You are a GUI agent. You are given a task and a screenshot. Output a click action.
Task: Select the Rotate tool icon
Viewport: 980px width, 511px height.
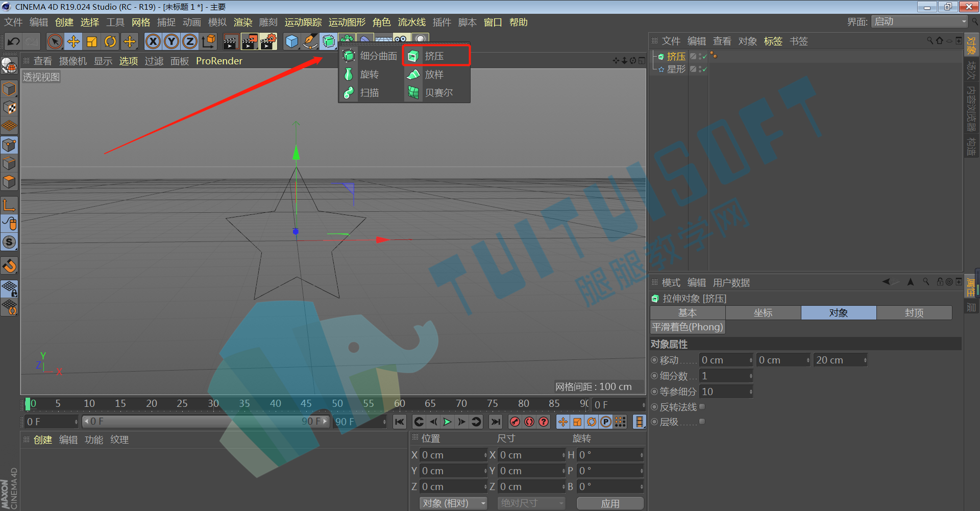click(110, 41)
